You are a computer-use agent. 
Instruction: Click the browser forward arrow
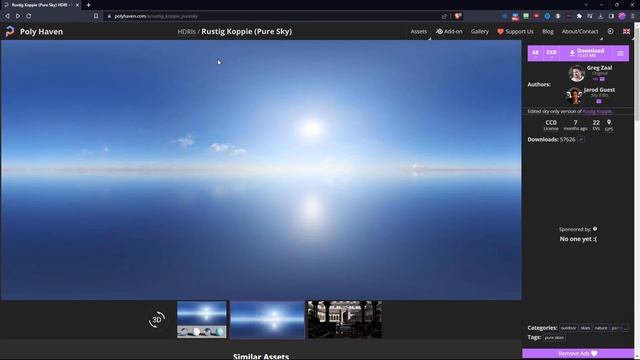(18, 16)
